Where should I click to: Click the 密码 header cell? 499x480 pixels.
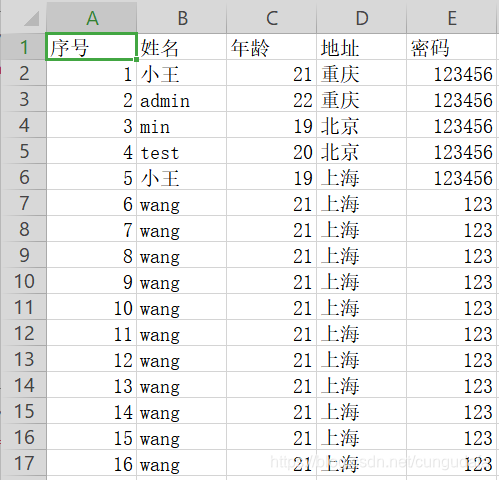pyautogui.click(x=452, y=47)
